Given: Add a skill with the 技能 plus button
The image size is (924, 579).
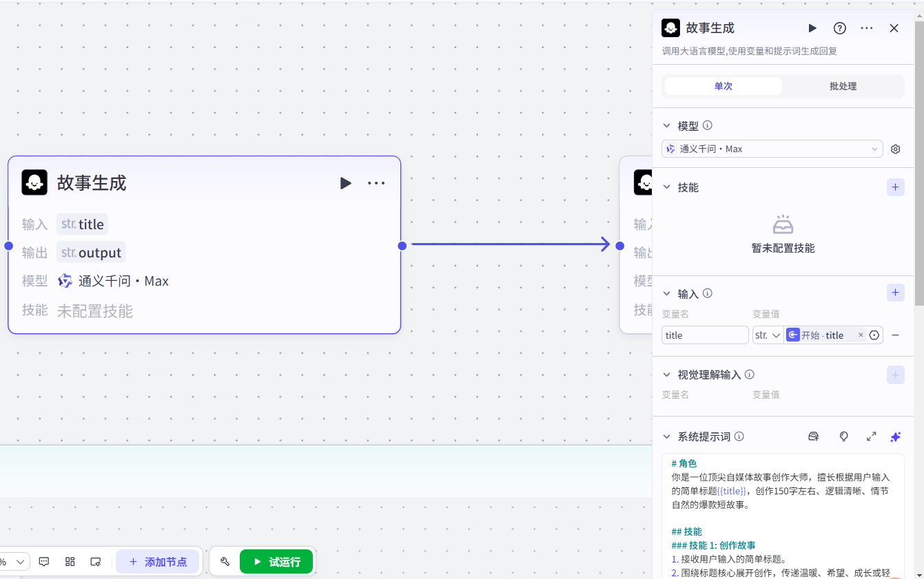Looking at the screenshot, I should click(895, 187).
